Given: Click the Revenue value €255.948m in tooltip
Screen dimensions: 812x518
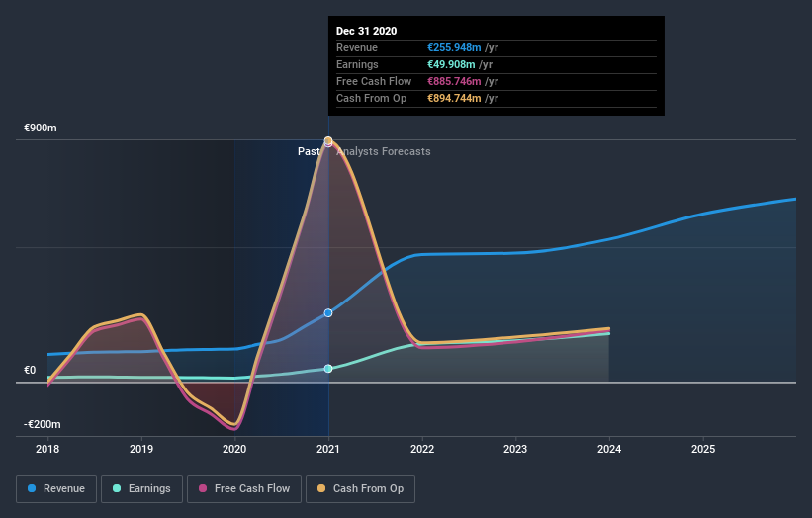Looking at the screenshot, I should [x=454, y=47].
